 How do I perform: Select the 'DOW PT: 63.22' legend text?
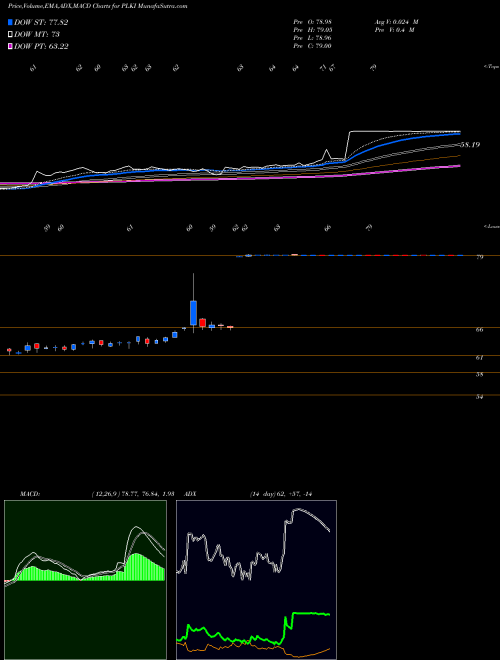click(x=41, y=46)
